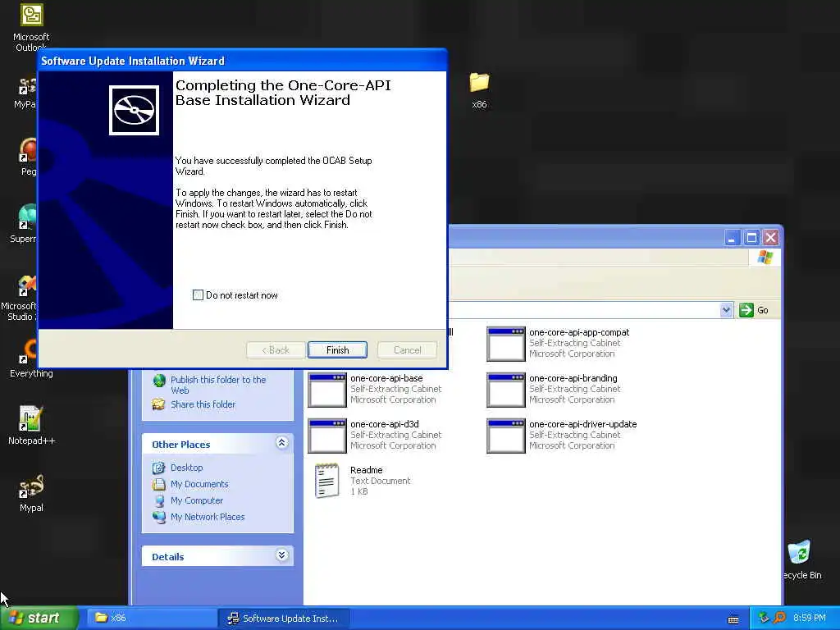840x630 pixels.
Task: Close the x86 Explorer window
Action: [771, 237]
